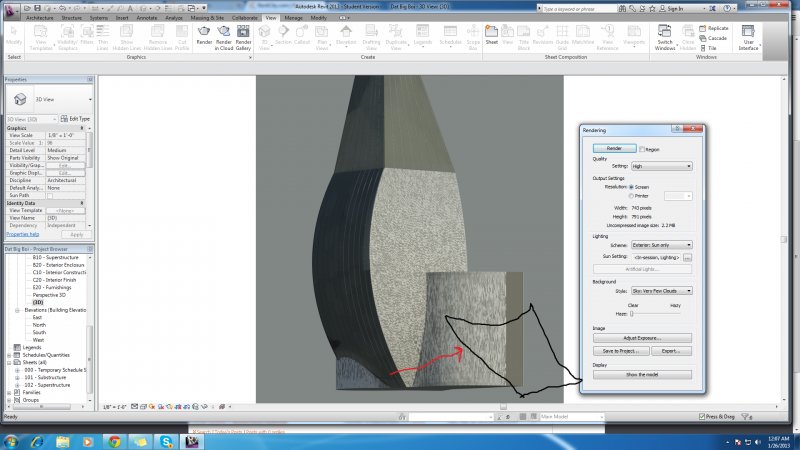Open the Lighting Scheme dropdown
800x450 pixels.
click(x=661, y=244)
